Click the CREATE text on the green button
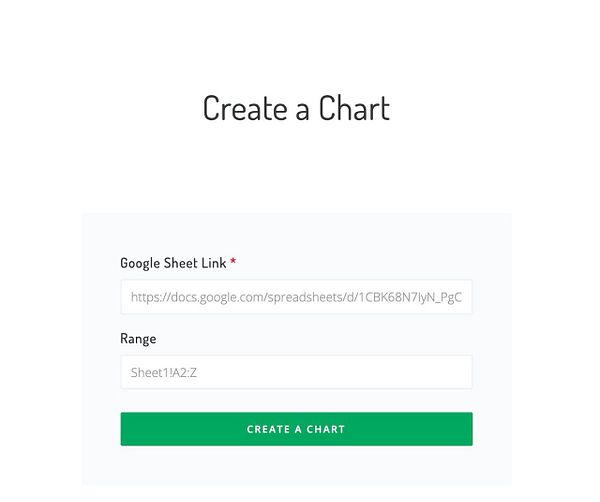 point(268,429)
